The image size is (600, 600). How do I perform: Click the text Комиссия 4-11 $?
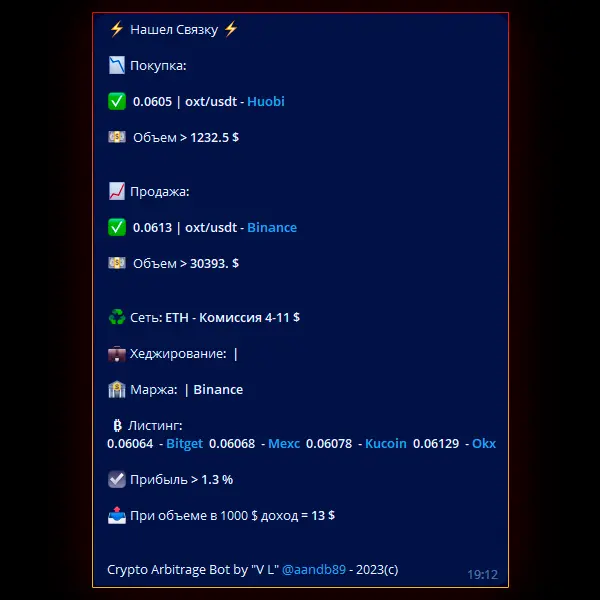(x=249, y=317)
